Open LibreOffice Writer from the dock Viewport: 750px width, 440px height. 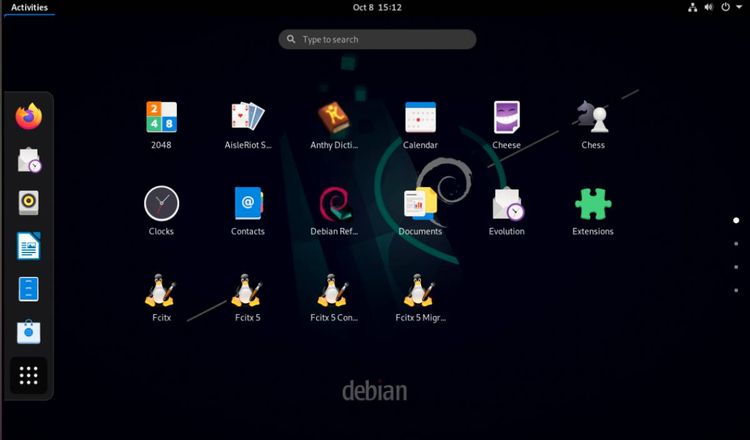(x=29, y=246)
